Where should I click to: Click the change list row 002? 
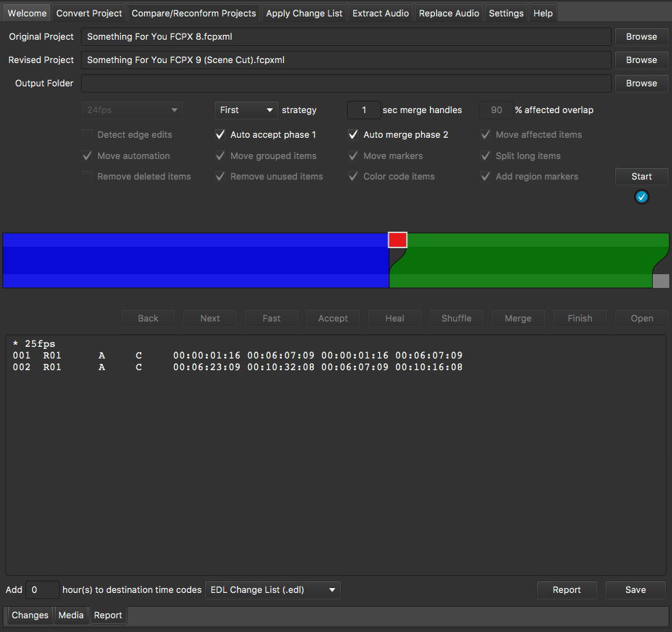click(x=237, y=367)
